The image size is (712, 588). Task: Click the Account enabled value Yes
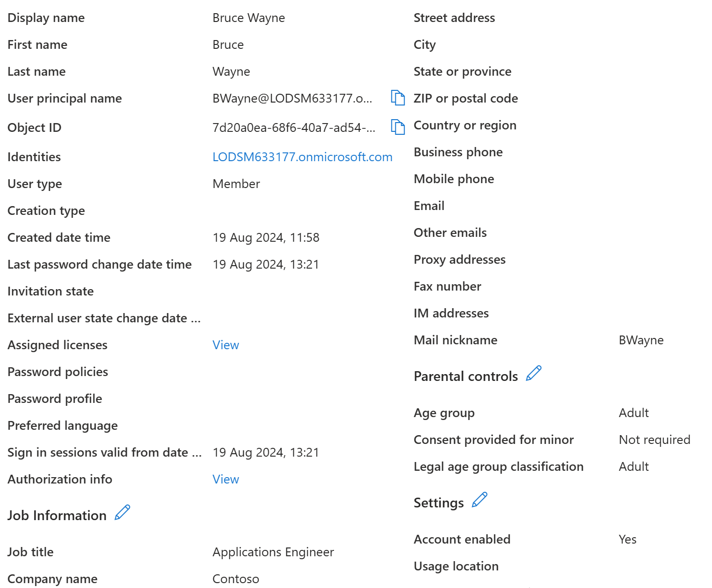628,539
